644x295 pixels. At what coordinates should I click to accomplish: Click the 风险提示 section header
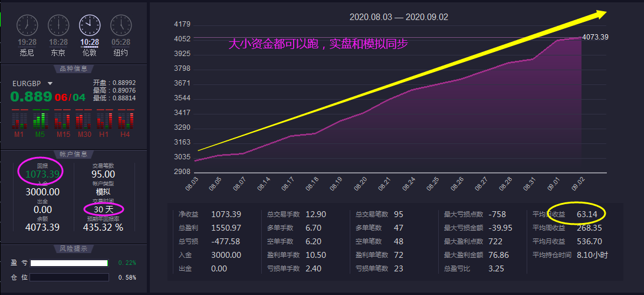(74, 248)
